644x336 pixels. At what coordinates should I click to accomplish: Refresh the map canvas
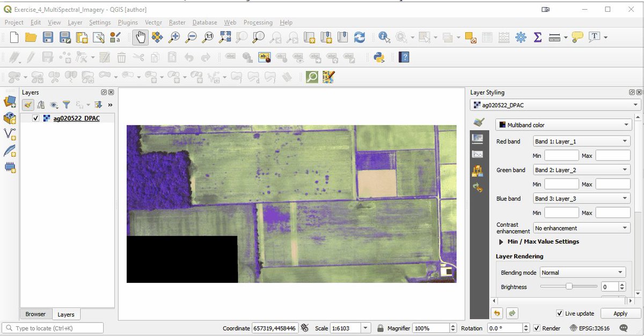pos(360,37)
